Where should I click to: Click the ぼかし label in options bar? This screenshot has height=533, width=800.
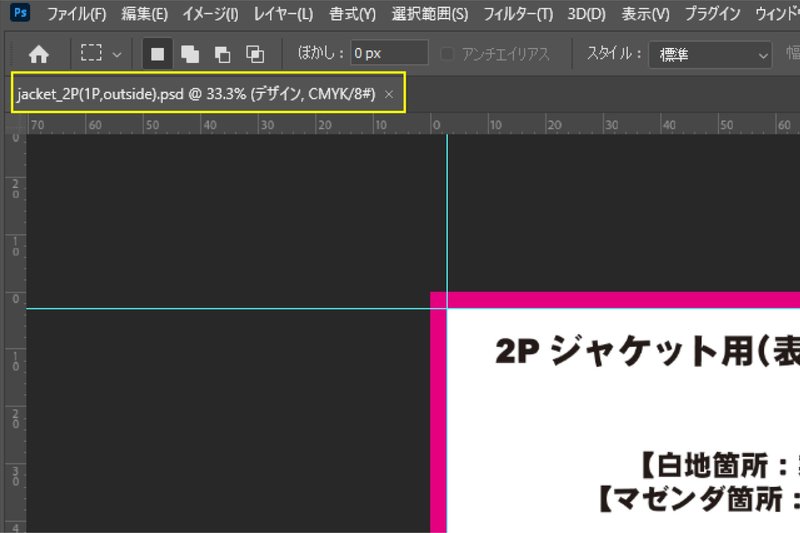pyautogui.click(x=320, y=53)
